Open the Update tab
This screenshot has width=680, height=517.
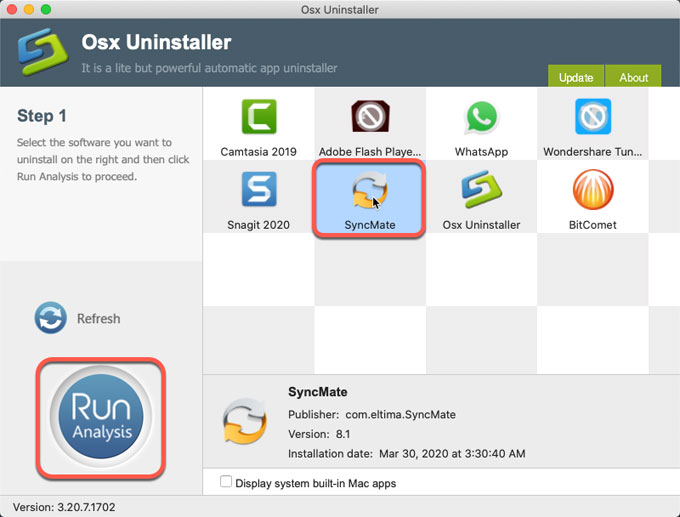[x=576, y=76]
